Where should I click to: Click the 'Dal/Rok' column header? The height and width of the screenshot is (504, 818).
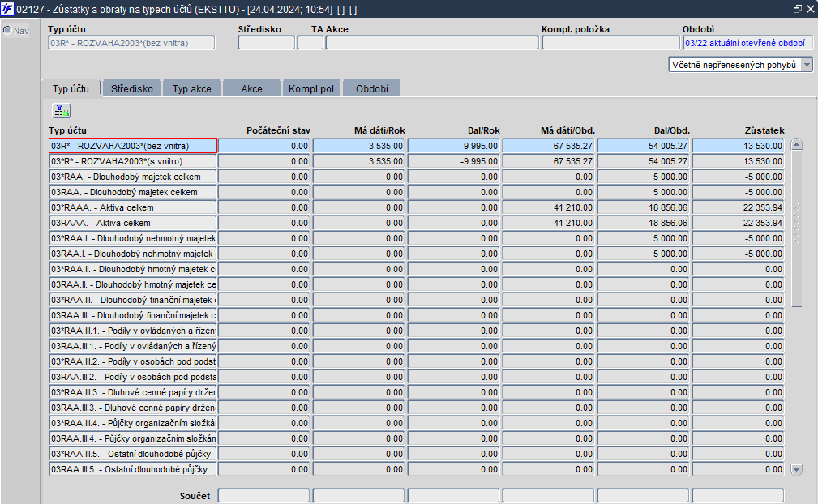(x=484, y=130)
